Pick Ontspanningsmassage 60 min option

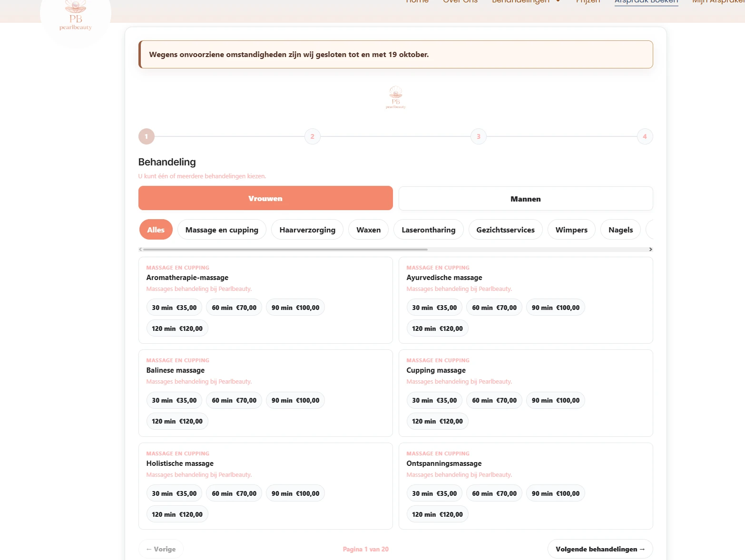tap(494, 493)
